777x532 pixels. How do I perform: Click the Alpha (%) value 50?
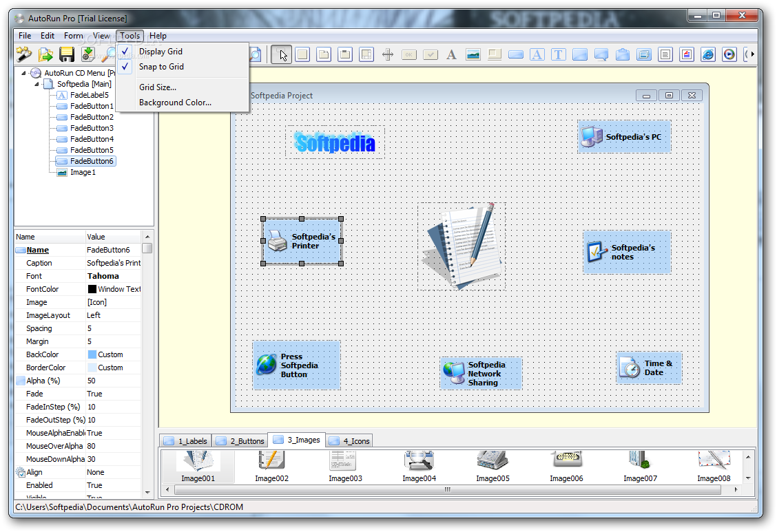[114, 381]
